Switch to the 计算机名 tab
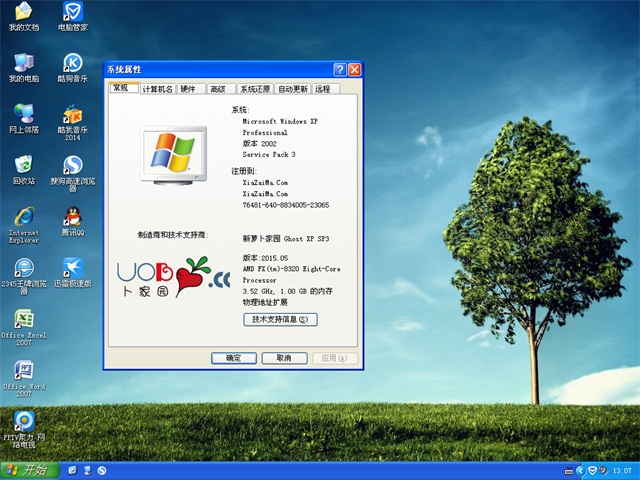The width and height of the screenshot is (640, 480). (157, 89)
